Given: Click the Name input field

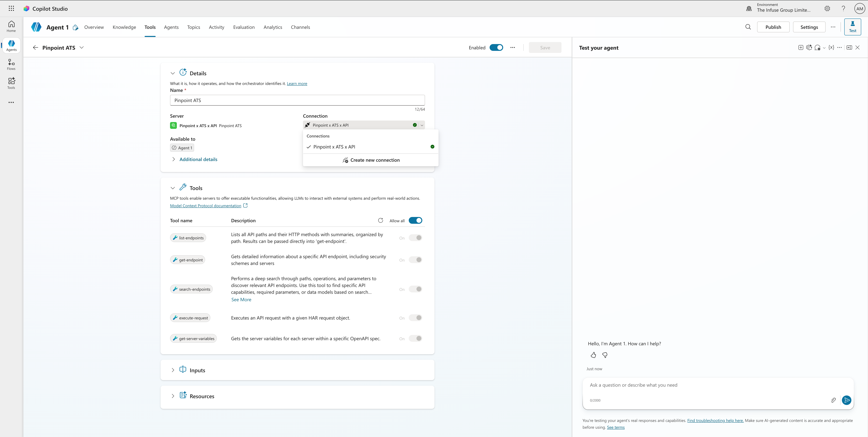Looking at the screenshot, I should pos(298,100).
